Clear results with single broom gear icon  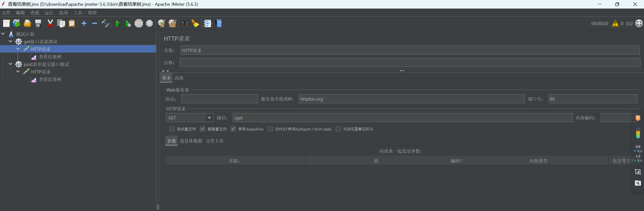click(162, 23)
